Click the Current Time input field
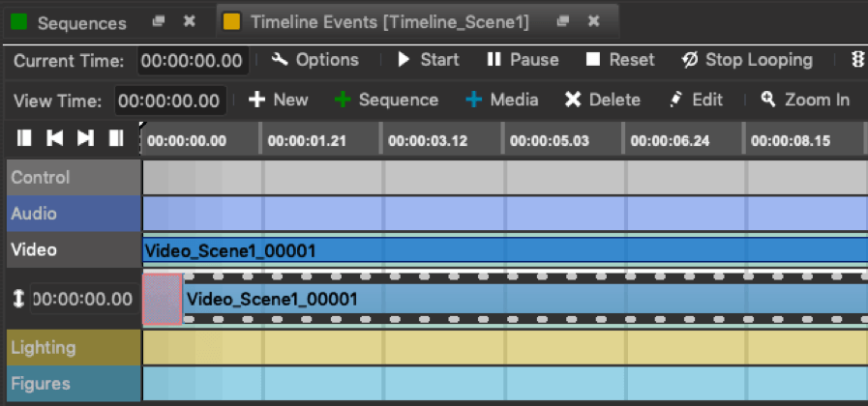 click(192, 60)
